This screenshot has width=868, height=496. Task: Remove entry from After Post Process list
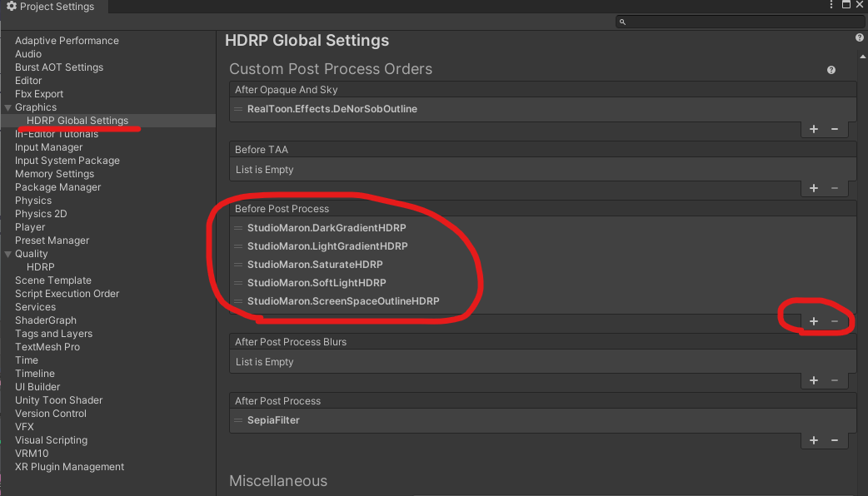point(835,440)
